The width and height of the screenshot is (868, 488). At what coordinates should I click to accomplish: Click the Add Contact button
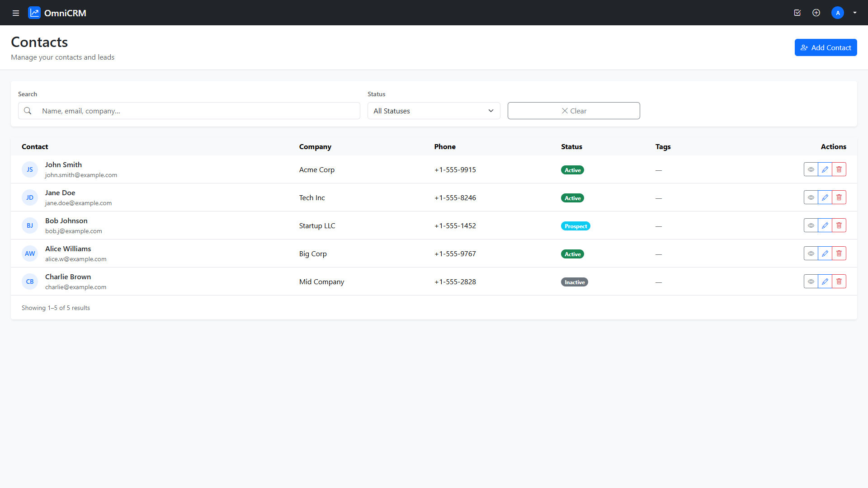[826, 47]
